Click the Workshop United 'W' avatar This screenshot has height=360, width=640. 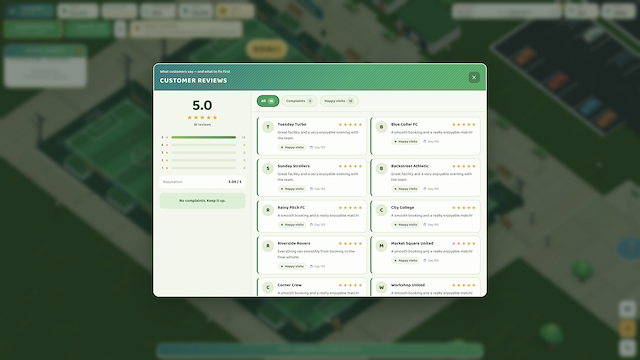click(x=381, y=287)
